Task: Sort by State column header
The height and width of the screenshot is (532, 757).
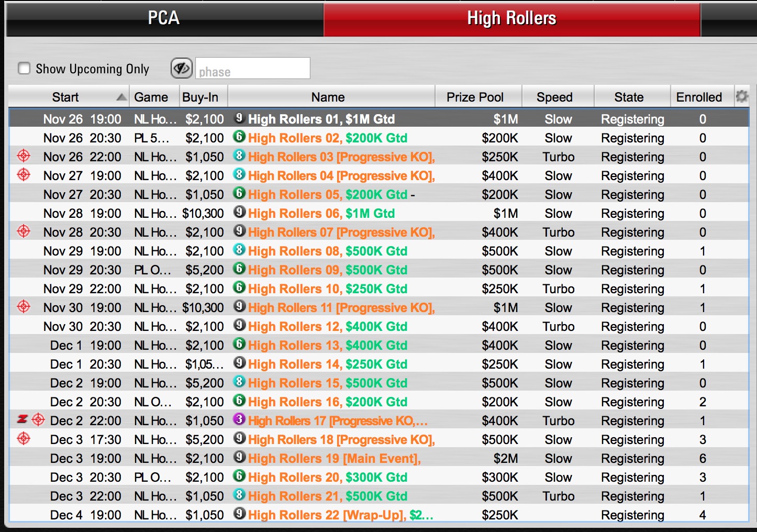Action: pos(632,97)
